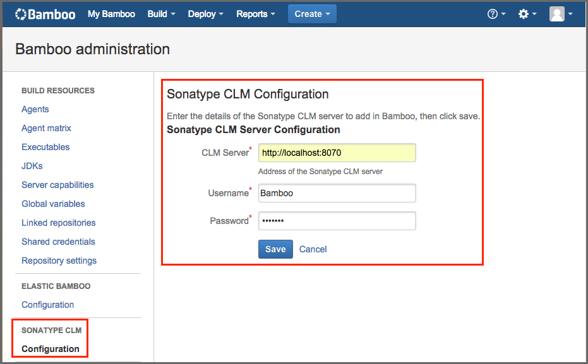The width and height of the screenshot is (588, 364).
Task: Open Server capabilities page
Action: (x=57, y=185)
